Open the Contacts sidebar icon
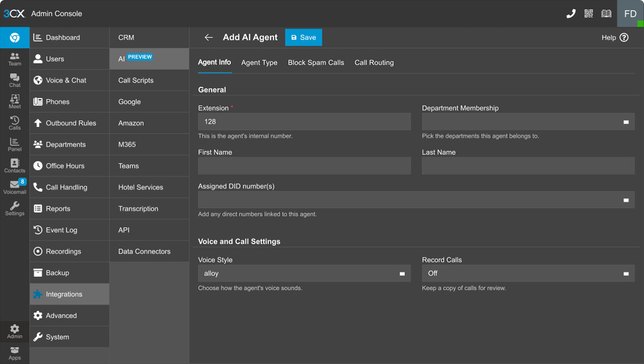Viewport: 644px width, 364px height. click(14, 165)
